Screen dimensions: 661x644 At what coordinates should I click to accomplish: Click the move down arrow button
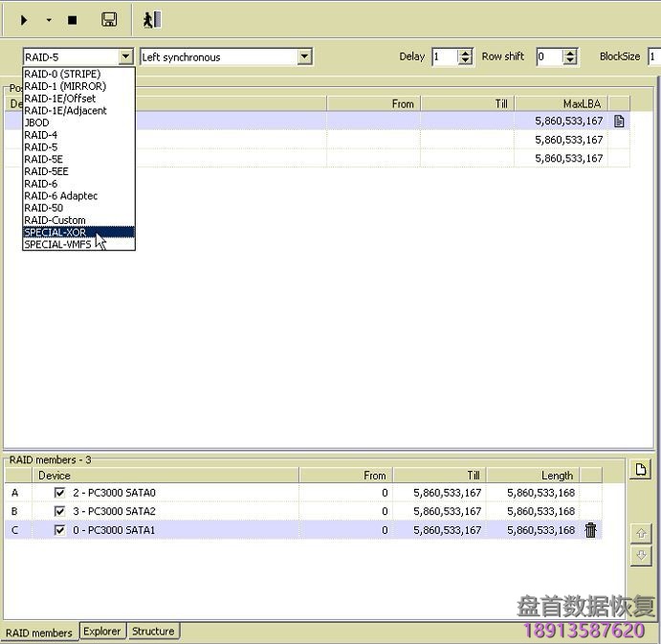pyautogui.click(x=641, y=555)
